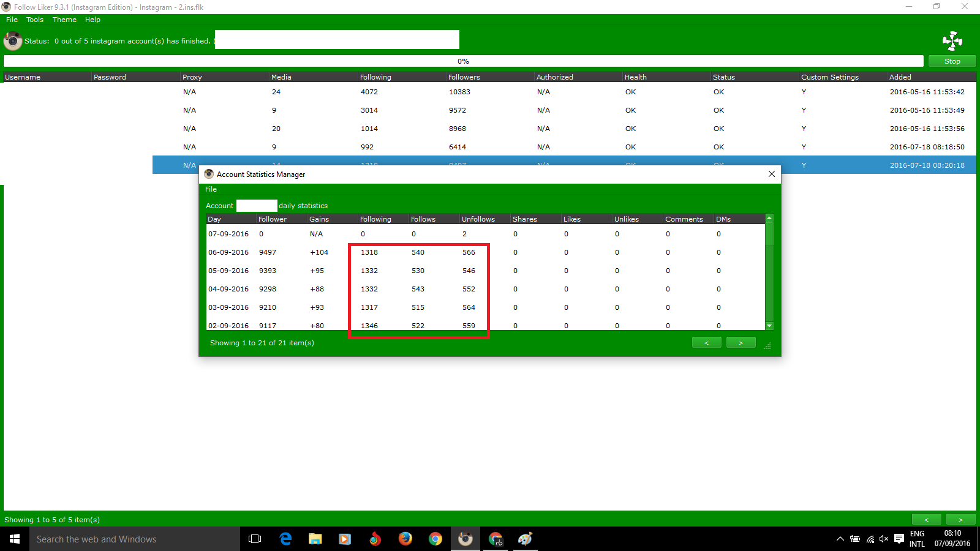Sort accounts by the Media column header
The image size is (980, 551).
(x=313, y=77)
